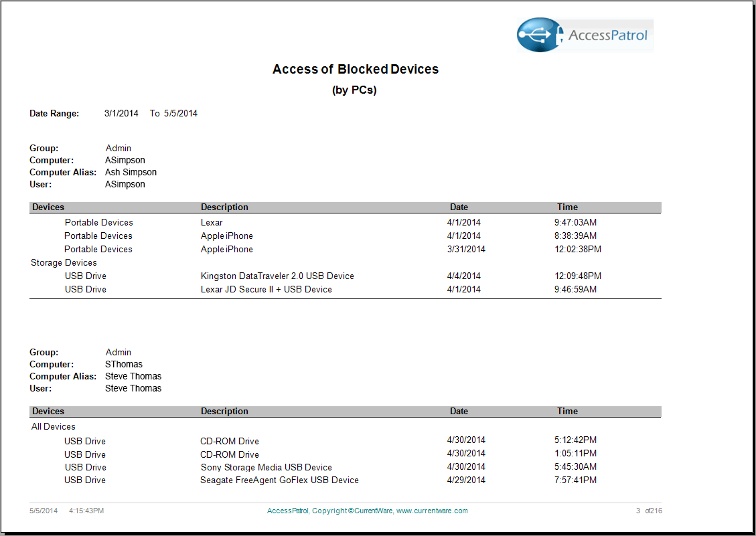The width and height of the screenshot is (756, 536).
Task: Open the www.currentware.com footer link
Action: click(432, 511)
